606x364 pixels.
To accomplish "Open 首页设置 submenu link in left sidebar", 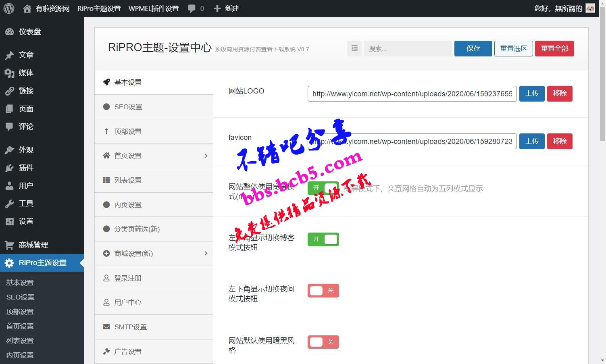I will [20, 326].
